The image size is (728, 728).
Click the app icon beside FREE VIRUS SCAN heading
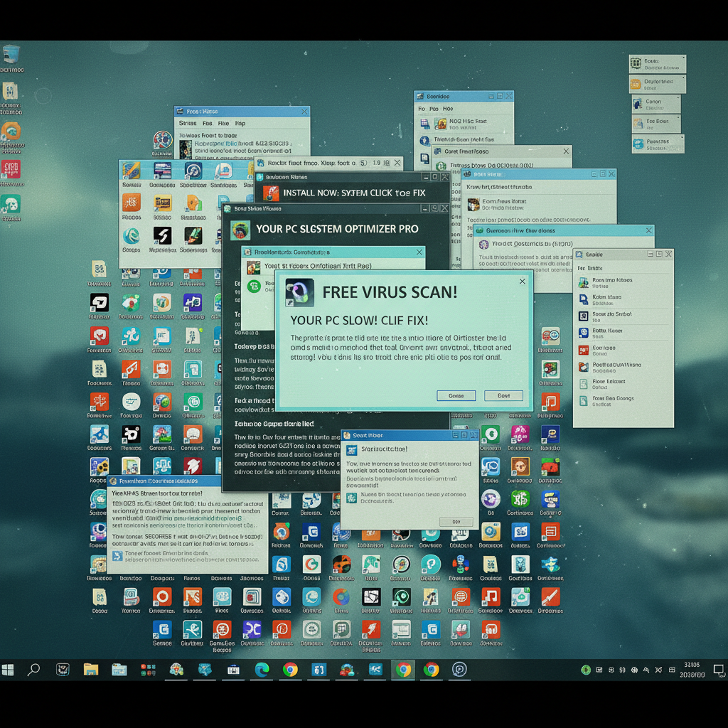[299, 292]
